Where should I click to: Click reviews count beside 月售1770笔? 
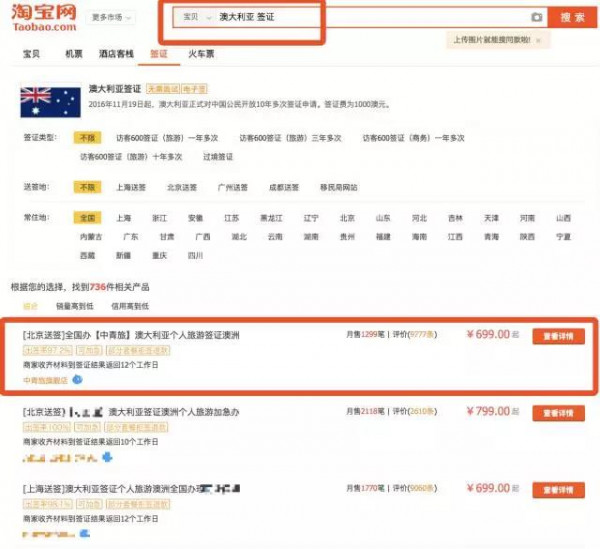pos(415,488)
